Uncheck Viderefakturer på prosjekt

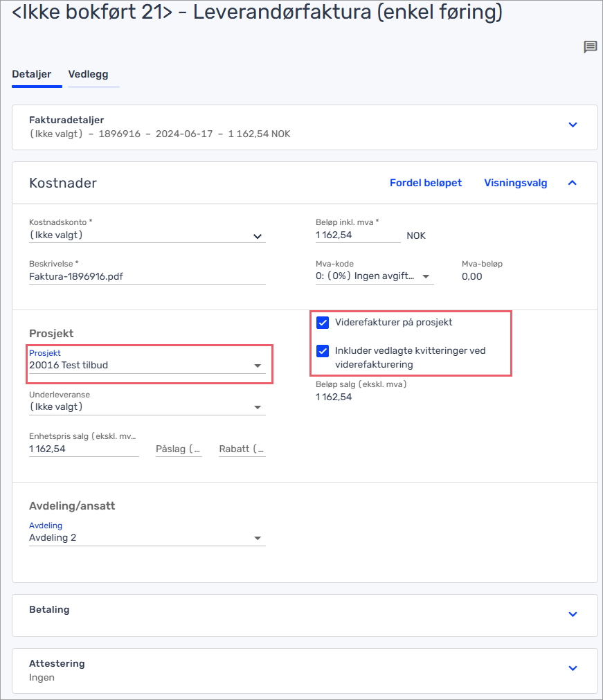[x=323, y=323]
